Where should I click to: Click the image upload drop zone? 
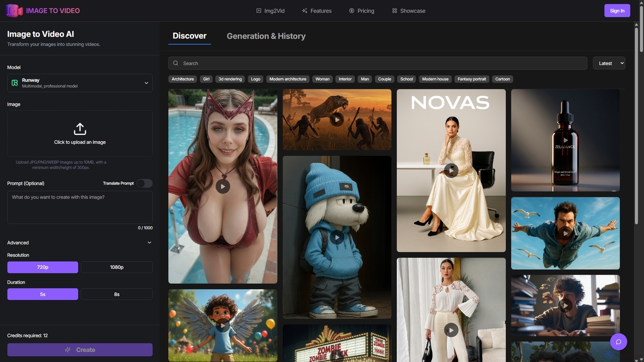tap(80, 134)
